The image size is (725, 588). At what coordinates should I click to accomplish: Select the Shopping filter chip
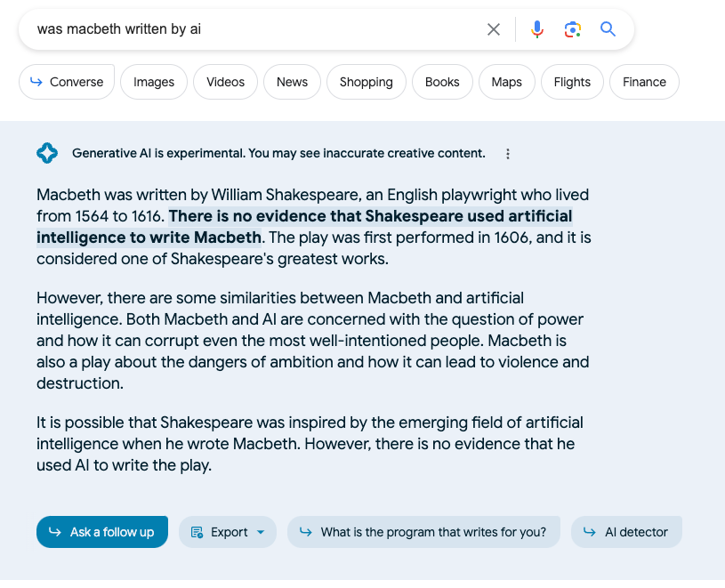point(366,82)
